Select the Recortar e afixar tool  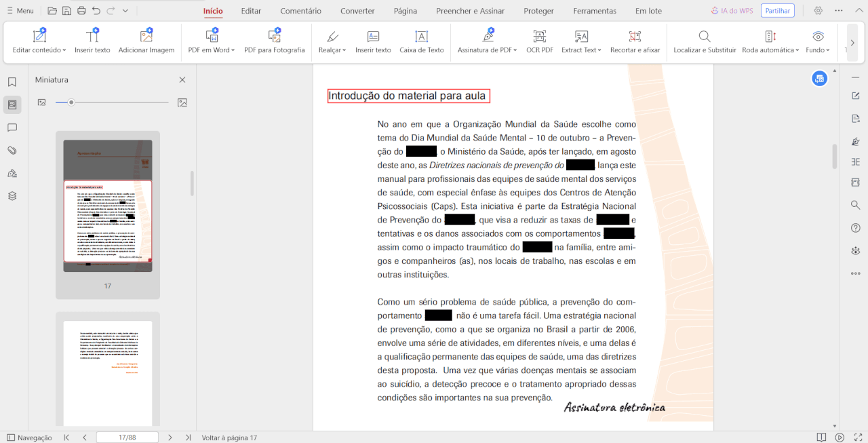click(x=635, y=41)
